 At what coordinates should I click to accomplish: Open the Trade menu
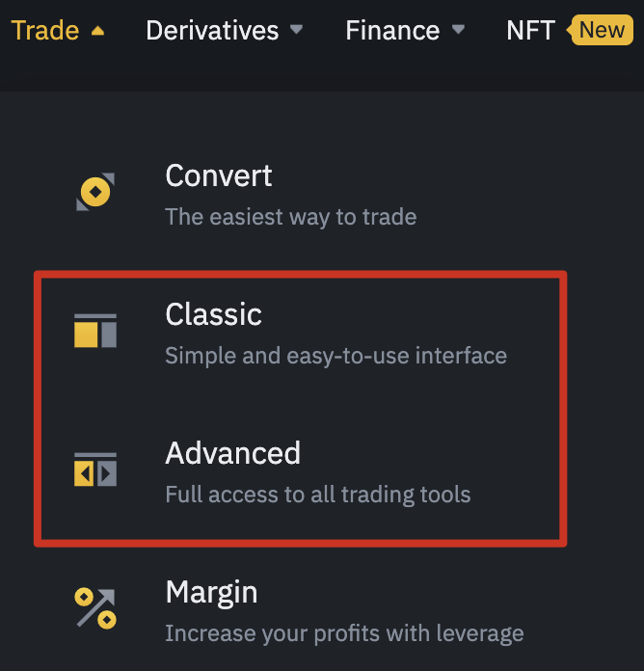point(45,30)
